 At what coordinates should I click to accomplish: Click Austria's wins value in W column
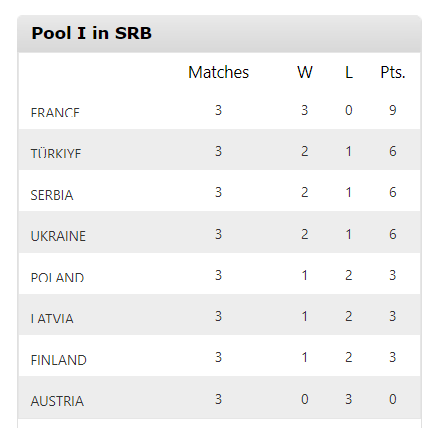pos(305,399)
